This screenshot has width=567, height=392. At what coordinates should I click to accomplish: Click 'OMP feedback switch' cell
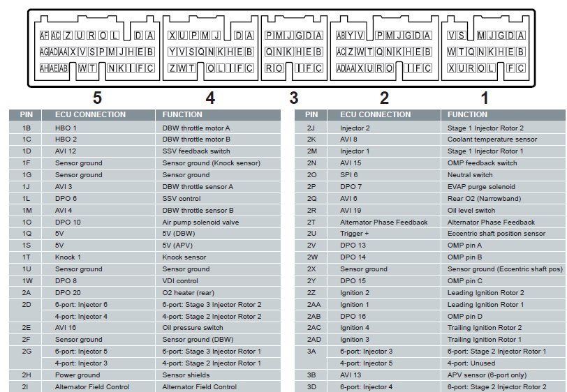coord(503,163)
